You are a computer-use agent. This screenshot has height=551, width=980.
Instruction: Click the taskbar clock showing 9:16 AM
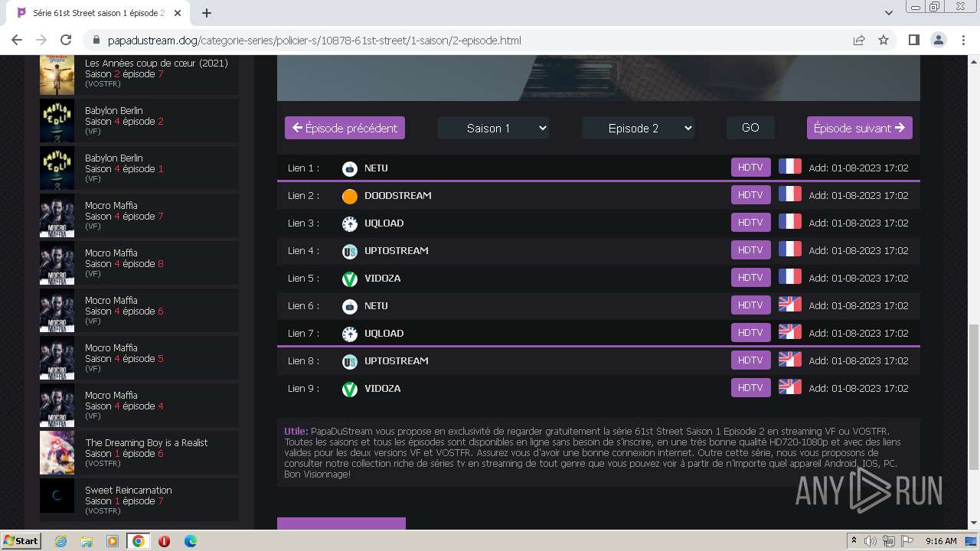click(941, 541)
